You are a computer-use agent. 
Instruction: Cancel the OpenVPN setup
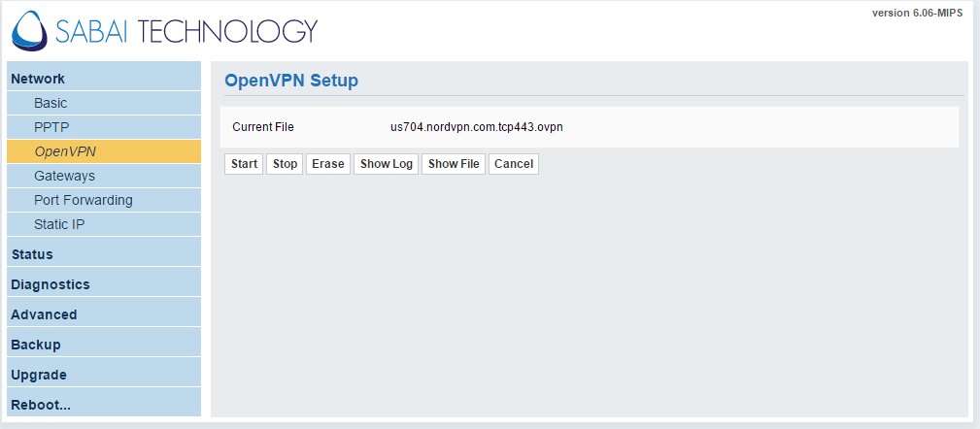[513, 164]
